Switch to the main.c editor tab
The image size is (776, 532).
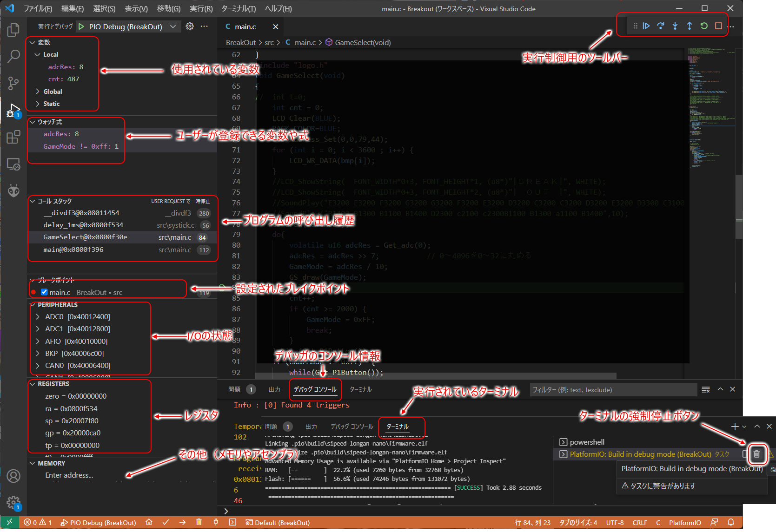pyautogui.click(x=245, y=26)
